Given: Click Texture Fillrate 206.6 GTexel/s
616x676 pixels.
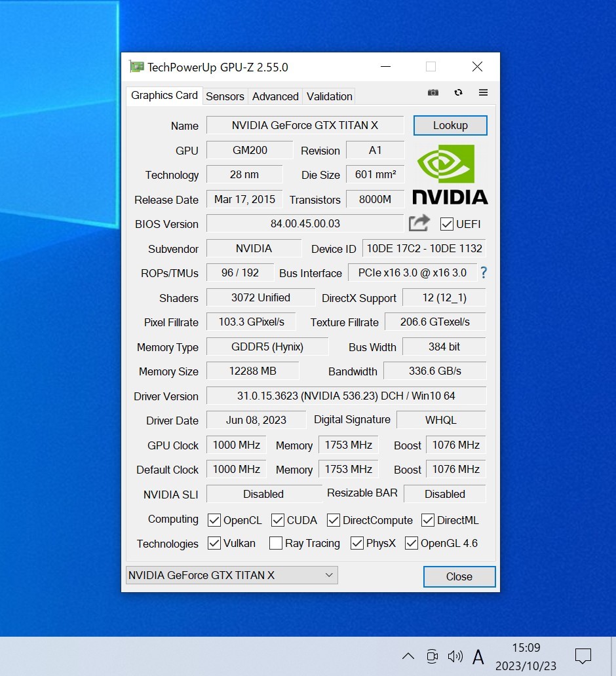Looking at the screenshot, I should pos(435,322).
